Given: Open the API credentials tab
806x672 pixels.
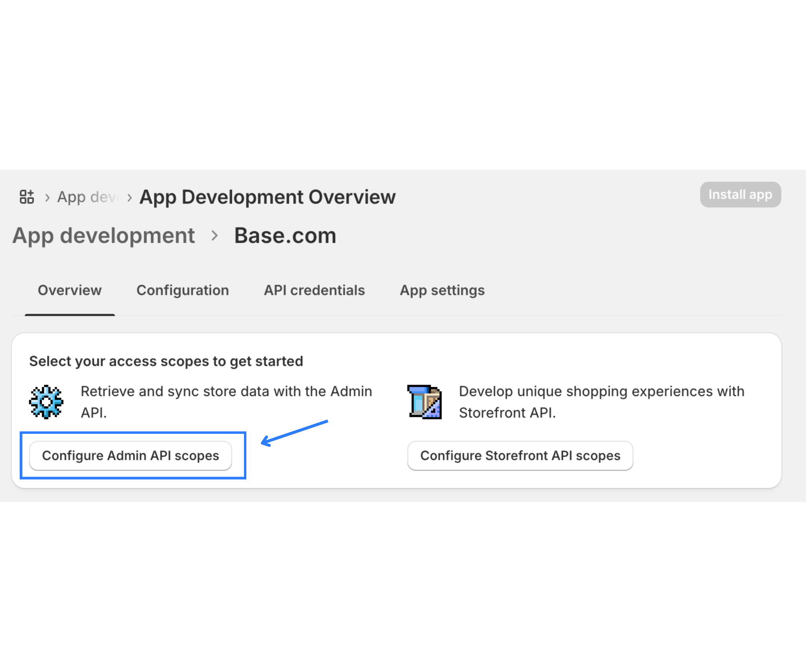Looking at the screenshot, I should coord(314,290).
